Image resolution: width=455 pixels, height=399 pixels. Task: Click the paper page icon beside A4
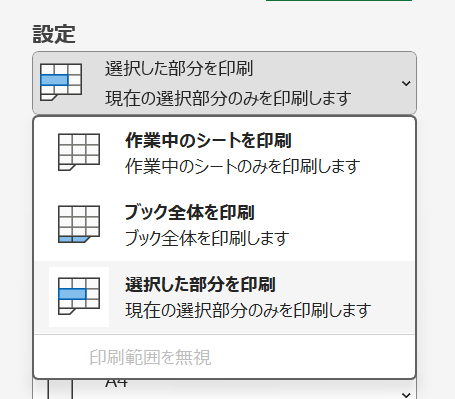pyautogui.click(x=60, y=389)
